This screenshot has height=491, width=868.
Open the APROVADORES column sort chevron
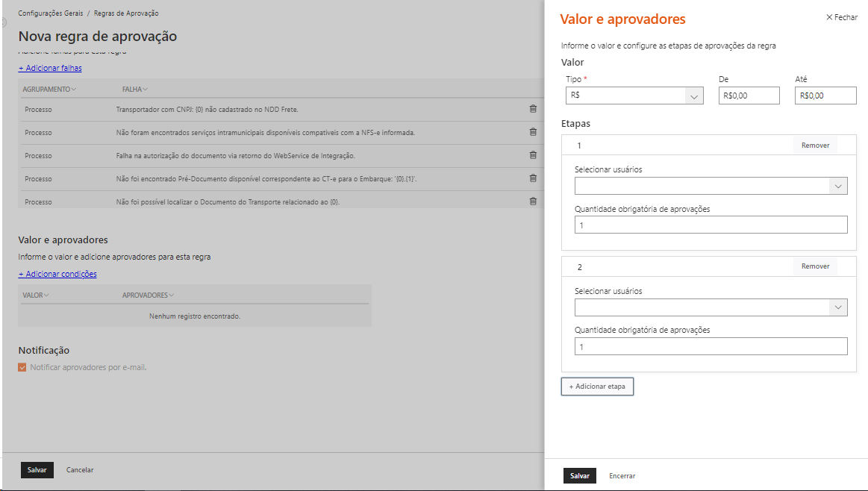coord(170,295)
